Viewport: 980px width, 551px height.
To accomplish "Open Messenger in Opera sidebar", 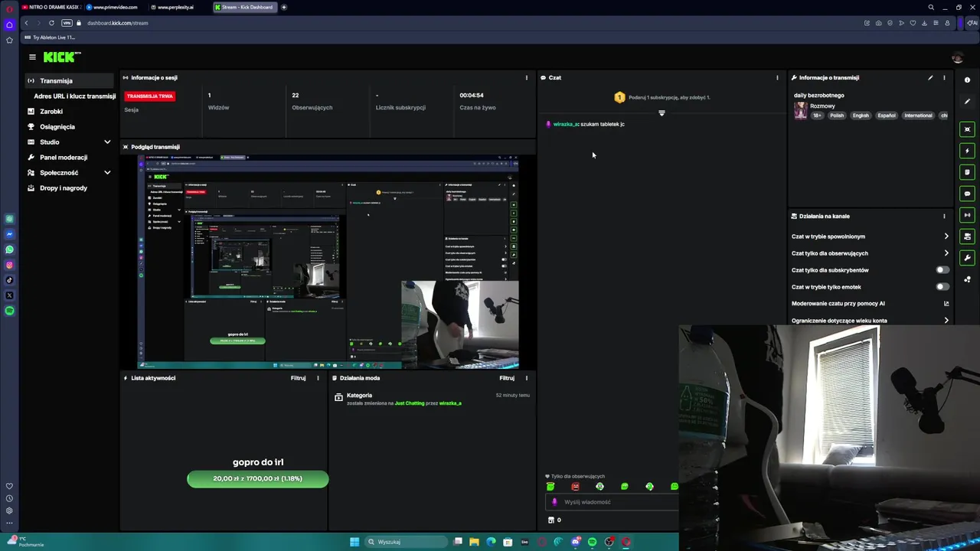I will 9,234.
